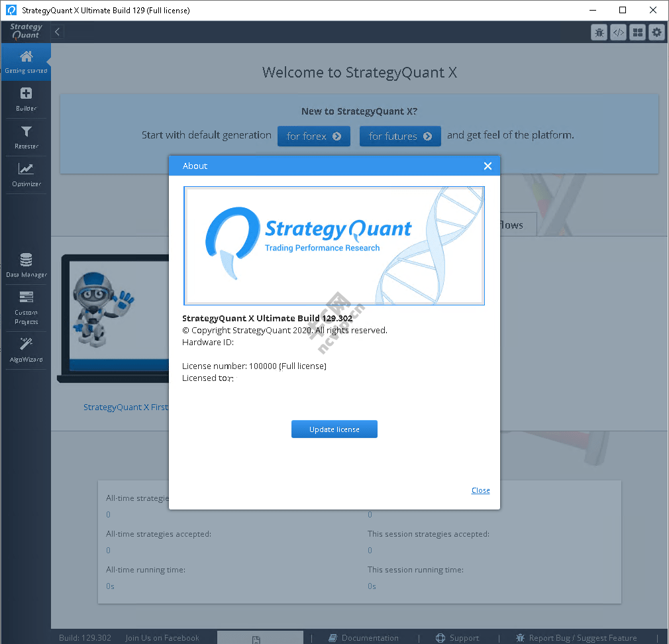Open the code editor icon in top toolbar

[x=618, y=32]
